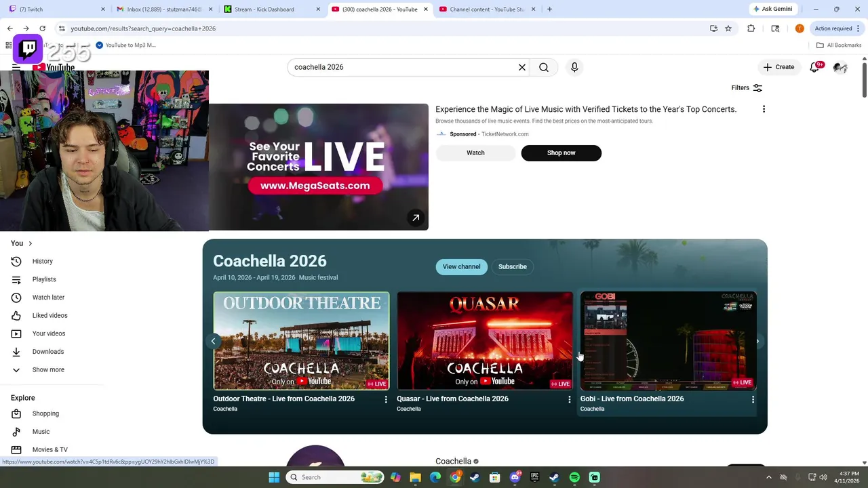Viewport: 868px width, 488px height.
Task: Switch to the YouTube Studio Channel content tab
Action: click(x=486, y=9)
